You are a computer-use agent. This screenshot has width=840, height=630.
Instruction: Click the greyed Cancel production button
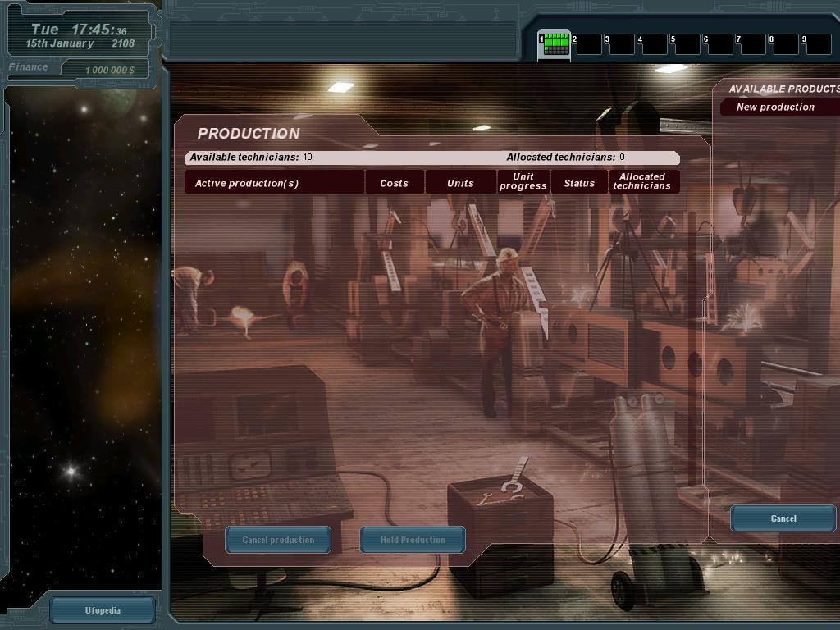coord(278,540)
